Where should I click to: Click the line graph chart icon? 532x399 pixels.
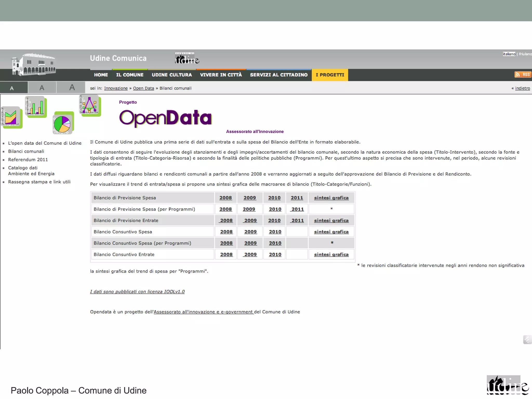pos(89,105)
